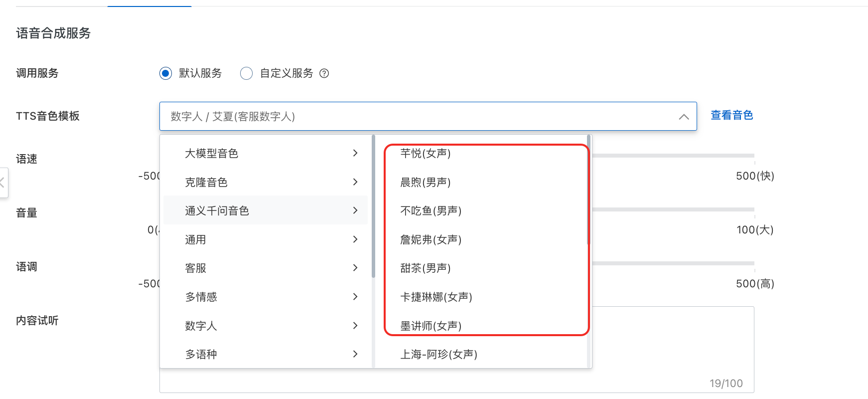Expand the 克隆音色 submenu arrow

355,182
